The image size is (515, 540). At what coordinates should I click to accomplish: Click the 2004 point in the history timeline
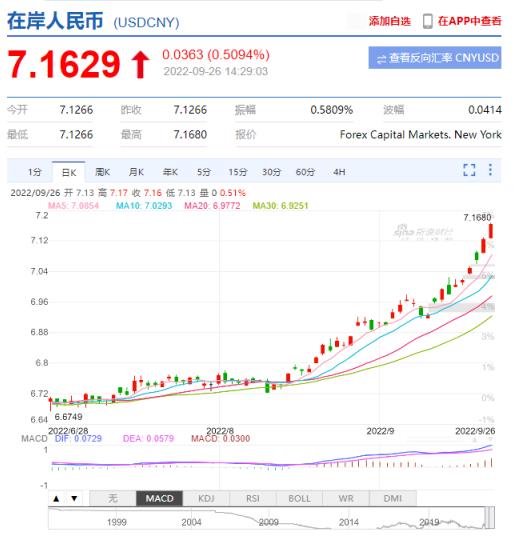[x=191, y=522]
